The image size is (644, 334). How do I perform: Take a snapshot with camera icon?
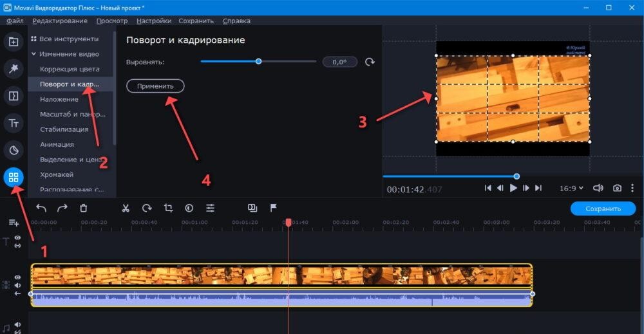[x=617, y=188]
